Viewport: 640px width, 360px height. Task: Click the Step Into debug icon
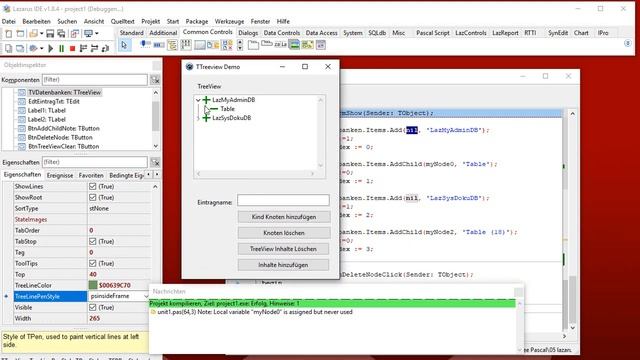click(94, 49)
